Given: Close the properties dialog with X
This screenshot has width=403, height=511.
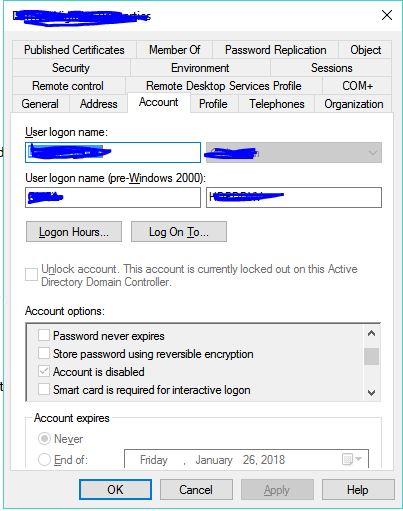Looking at the screenshot, I should point(387,15).
